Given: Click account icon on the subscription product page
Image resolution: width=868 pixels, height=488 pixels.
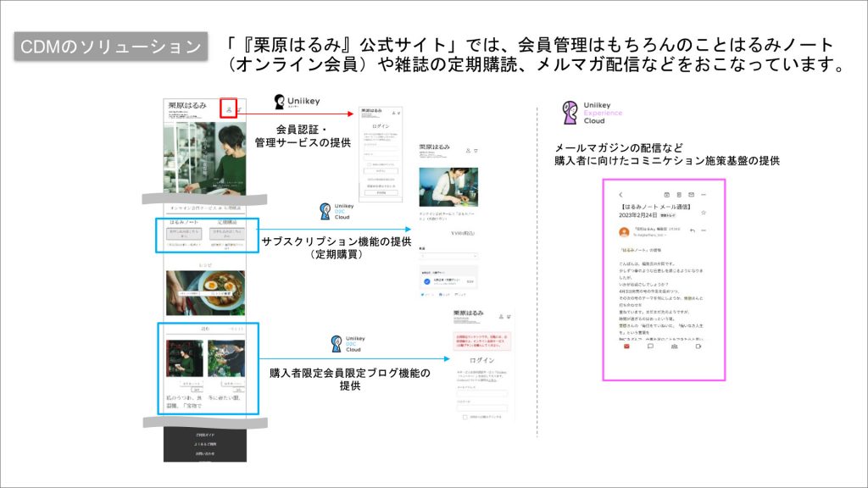Looking at the screenshot, I should (468, 151).
